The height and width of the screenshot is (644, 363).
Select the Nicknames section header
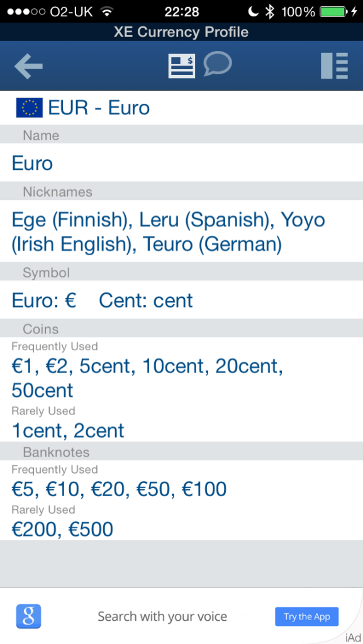(181, 191)
